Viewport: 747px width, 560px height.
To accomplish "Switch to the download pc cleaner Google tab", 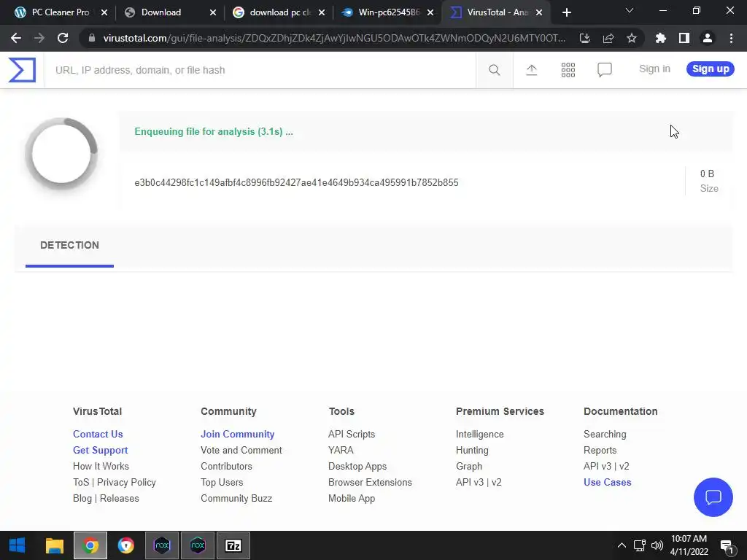I will 279,12.
